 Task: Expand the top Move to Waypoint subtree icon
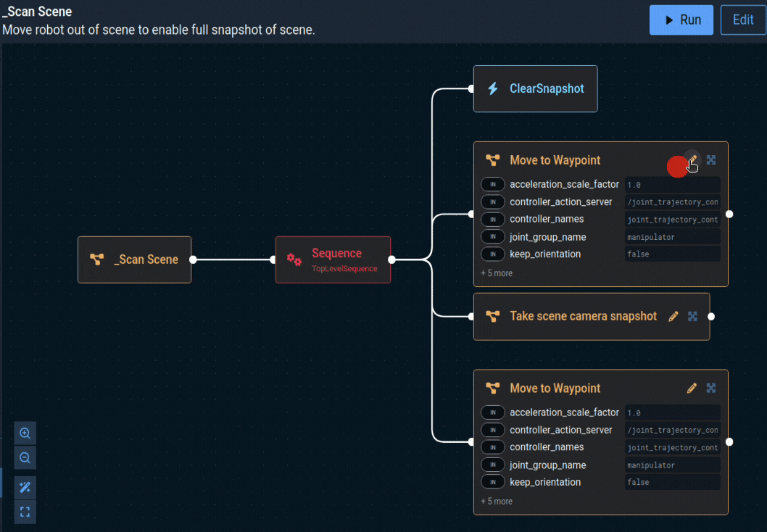click(711, 160)
